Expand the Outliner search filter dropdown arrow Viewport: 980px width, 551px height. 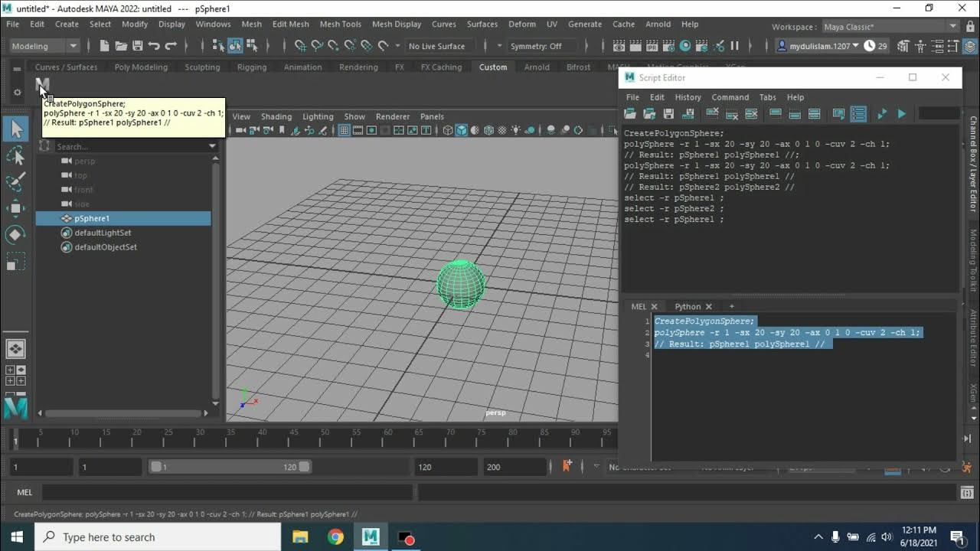[212, 146]
